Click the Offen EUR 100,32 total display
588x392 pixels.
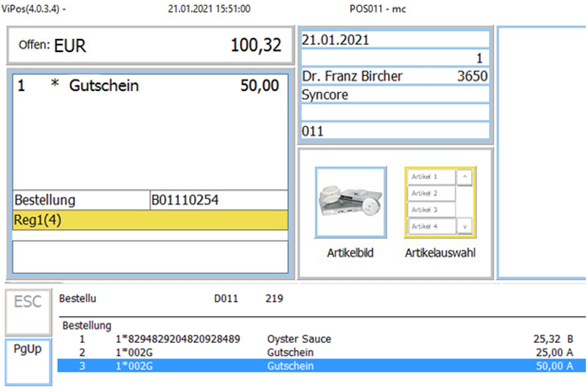(x=149, y=46)
